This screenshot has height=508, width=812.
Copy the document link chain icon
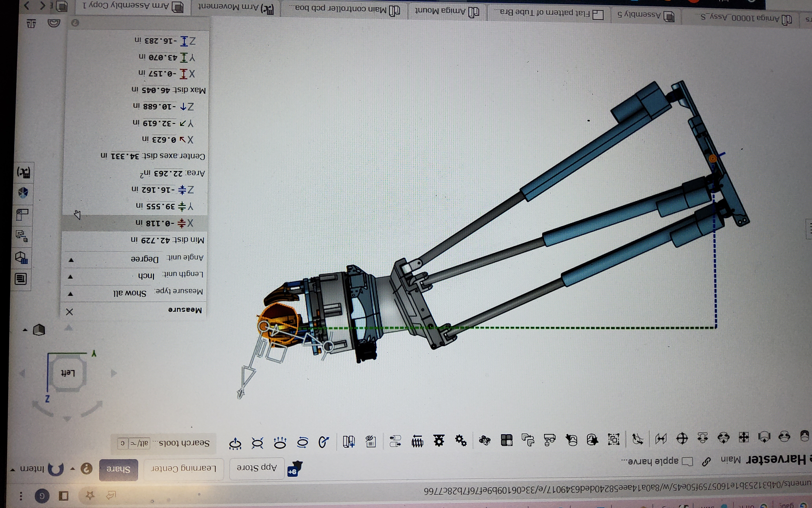pos(706,462)
